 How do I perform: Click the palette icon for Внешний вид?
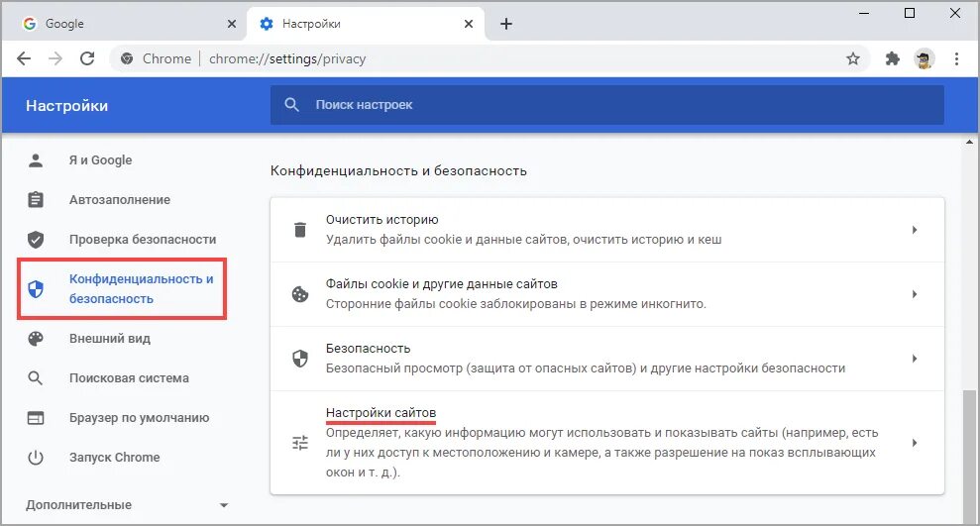coord(36,339)
